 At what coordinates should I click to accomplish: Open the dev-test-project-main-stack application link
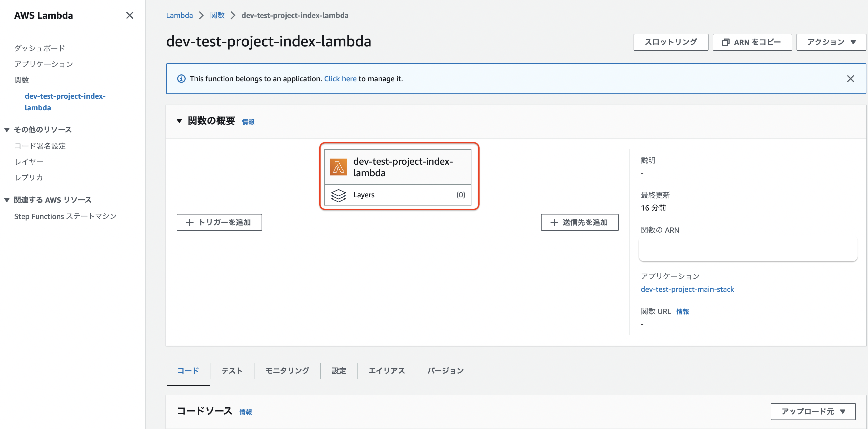pos(688,289)
